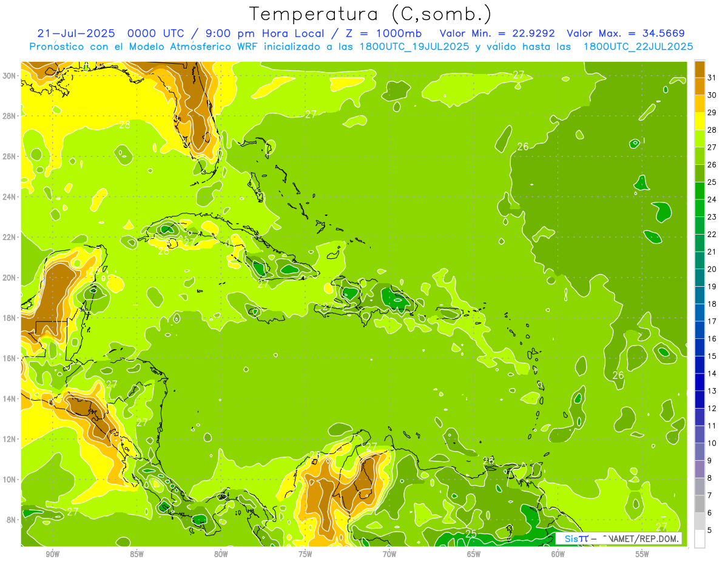Click the 90W longitude axis label
This screenshot has height=562, width=728.
coord(53,554)
